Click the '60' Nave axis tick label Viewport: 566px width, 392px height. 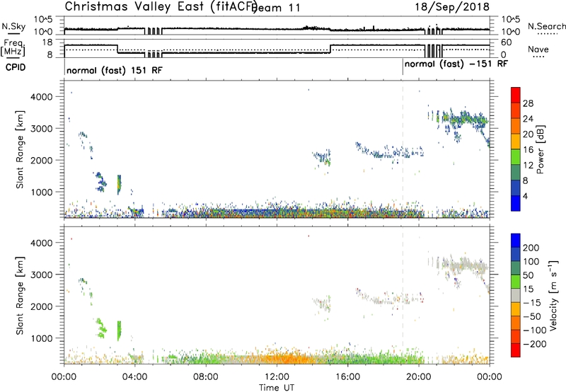coord(506,42)
